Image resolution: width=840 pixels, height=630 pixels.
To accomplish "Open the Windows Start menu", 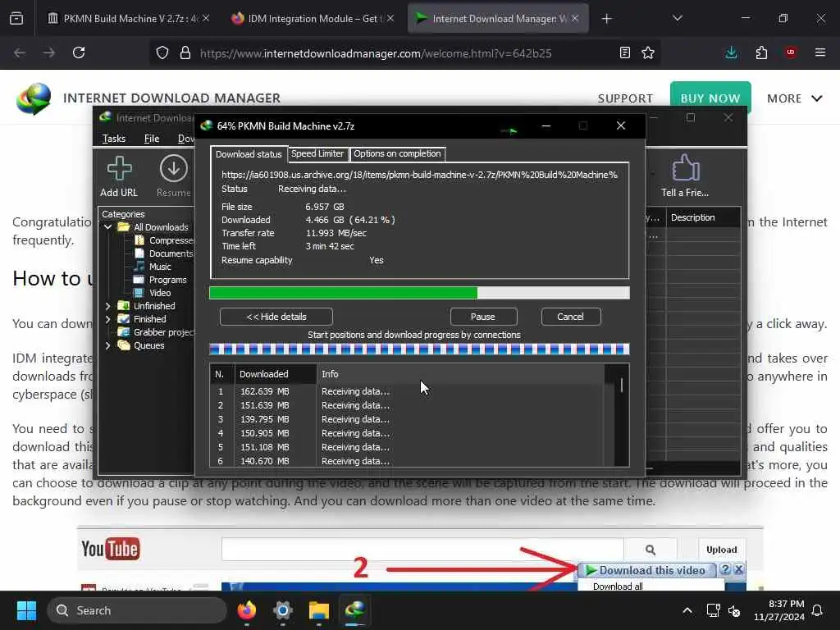I will click(x=26, y=610).
